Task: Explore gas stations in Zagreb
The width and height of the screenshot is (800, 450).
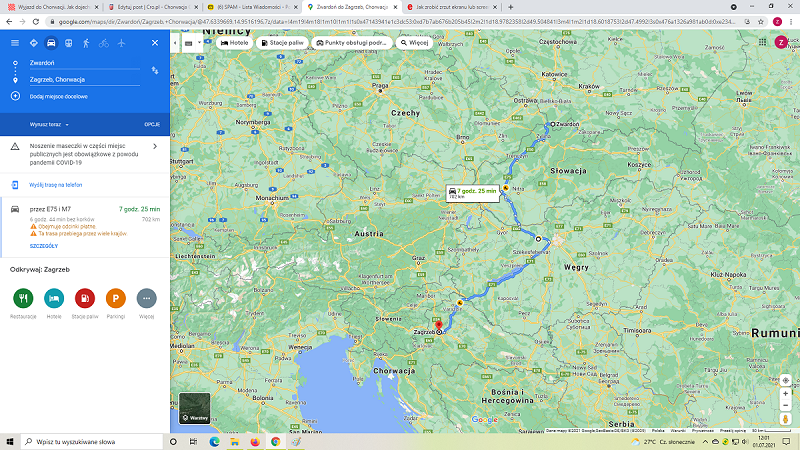Action: click(x=86, y=297)
